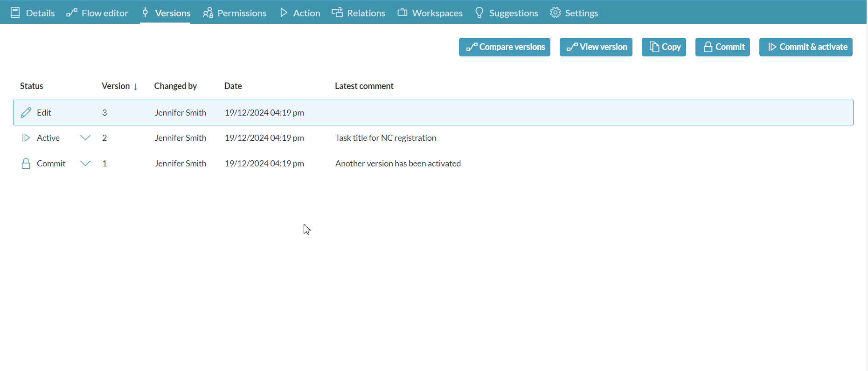Click the Latest comment column header
868x371 pixels.
(364, 86)
